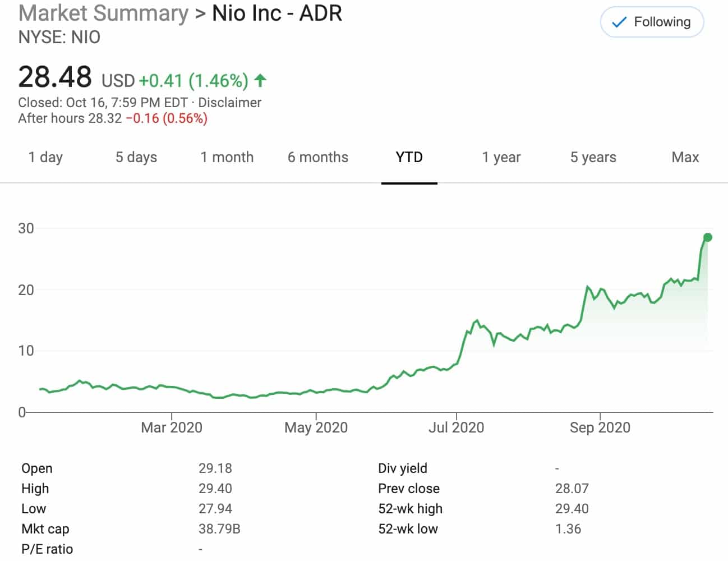Unfollow NIO using the Following toggle

pos(652,22)
